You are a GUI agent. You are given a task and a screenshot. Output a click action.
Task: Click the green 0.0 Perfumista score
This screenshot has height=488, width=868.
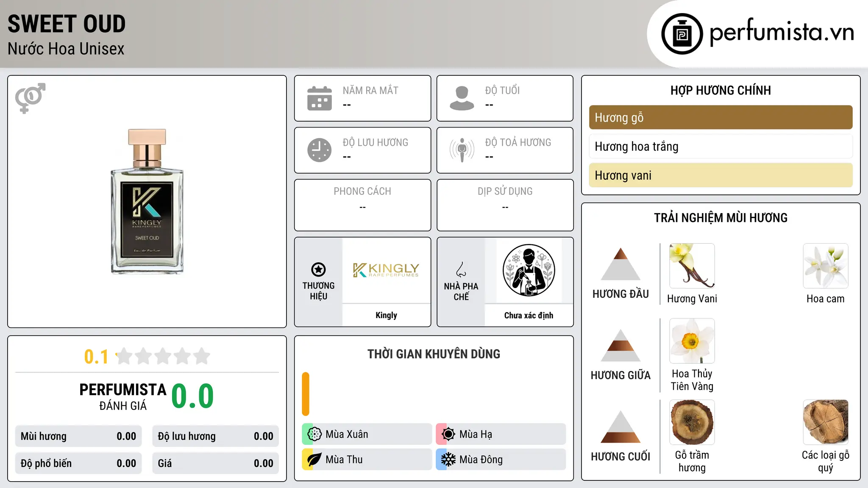[192, 396]
